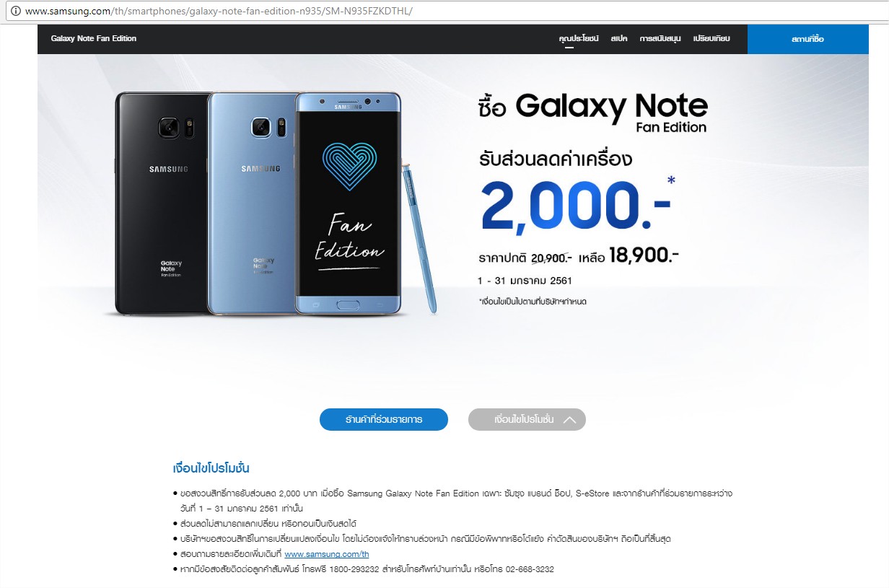Select the URL text in the address bar
The image size is (889, 588).
coord(219,12)
